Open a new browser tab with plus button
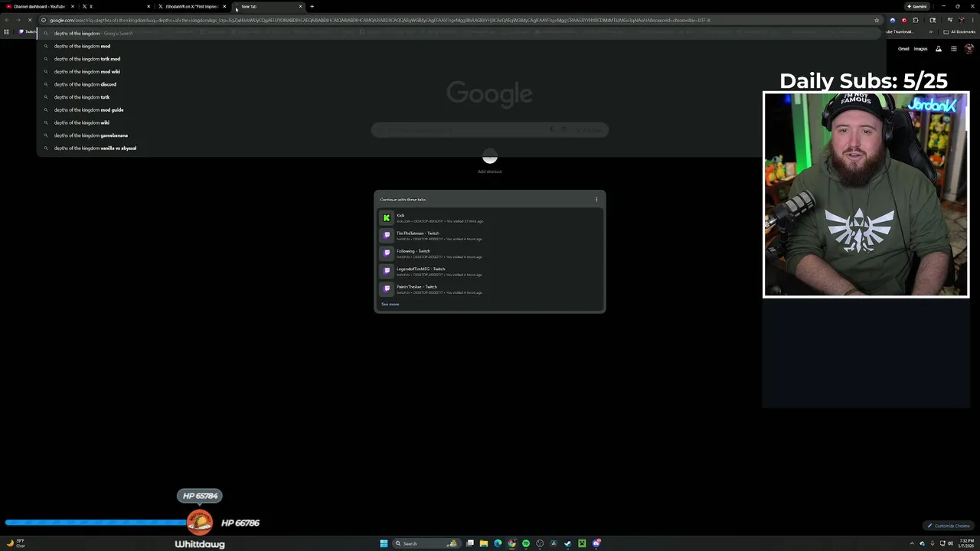This screenshot has height=551, width=980. [x=312, y=6]
